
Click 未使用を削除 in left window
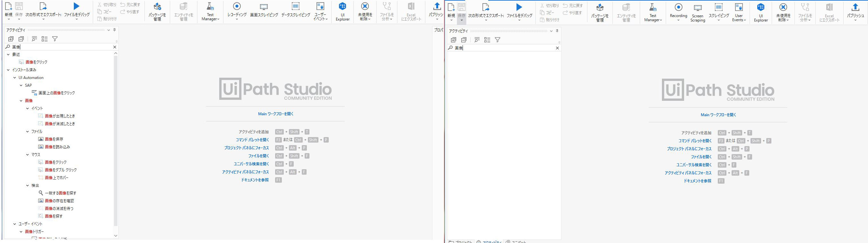click(365, 12)
